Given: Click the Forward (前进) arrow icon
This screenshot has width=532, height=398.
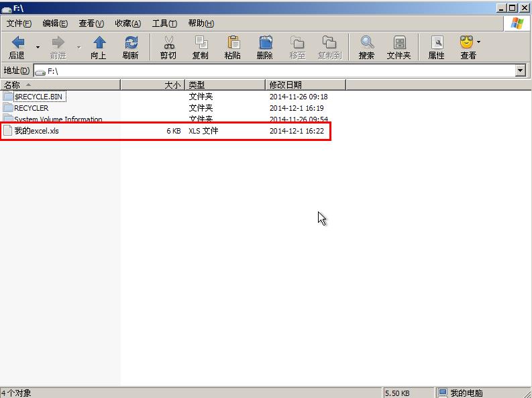Looking at the screenshot, I should click(x=58, y=42).
